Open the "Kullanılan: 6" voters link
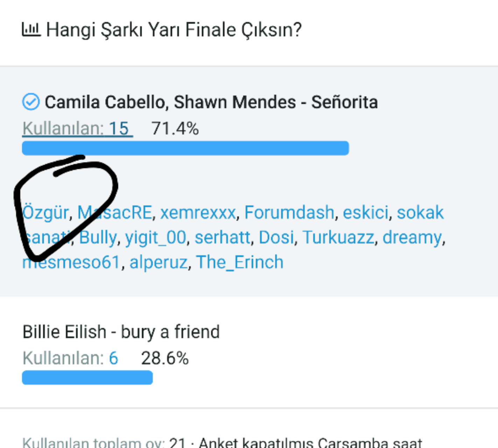 [70, 358]
